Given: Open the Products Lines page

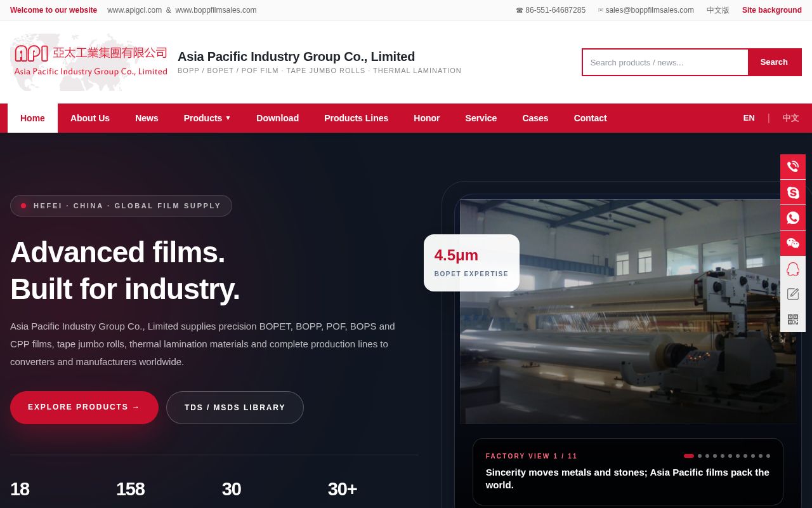Looking at the screenshot, I should click(356, 118).
